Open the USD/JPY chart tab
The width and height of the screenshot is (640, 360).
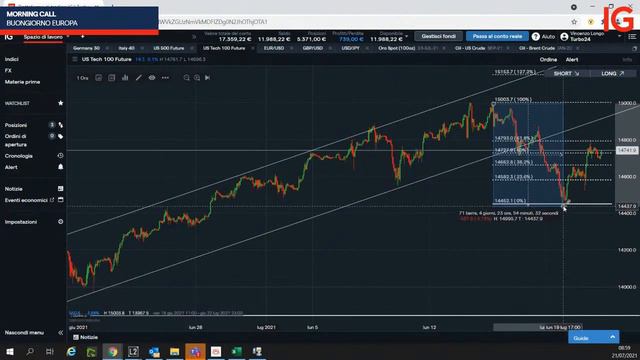pyautogui.click(x=350, y=48)
